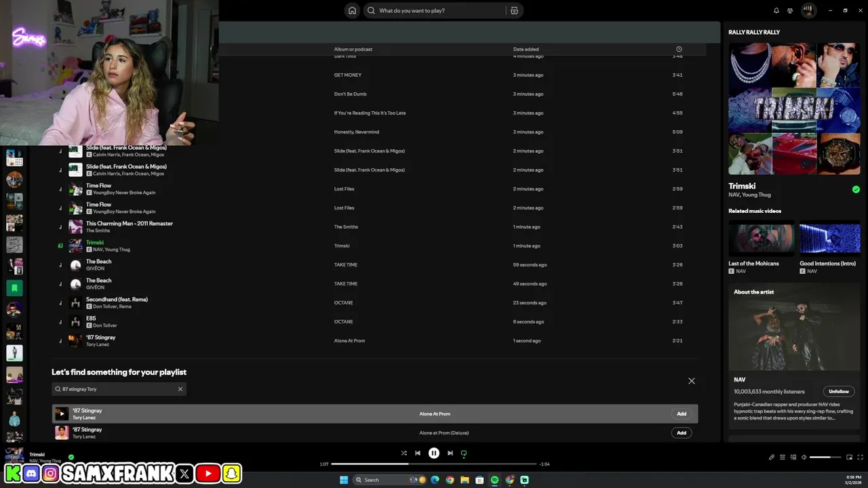The image size is (868, 488).
Task: Open Microsoft Edge from the taskbar
Action: coord(435,480)
